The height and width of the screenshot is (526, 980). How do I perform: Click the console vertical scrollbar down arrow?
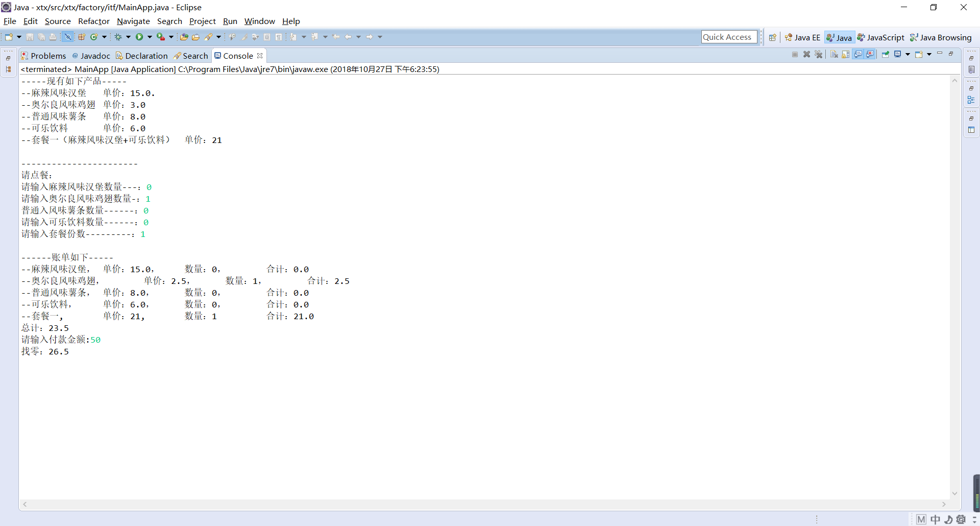954,493
